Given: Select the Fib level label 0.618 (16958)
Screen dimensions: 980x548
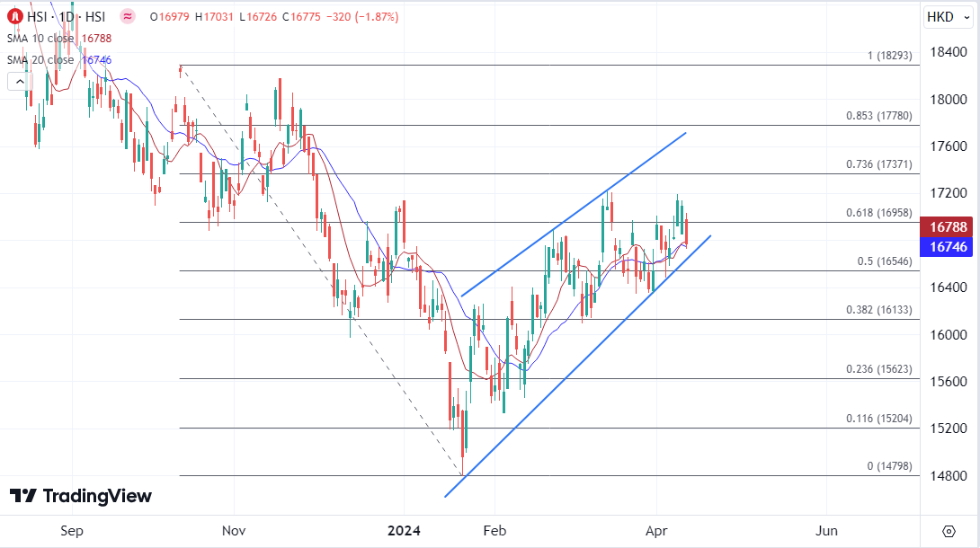Looking at the screenshot, I should click(x=879, y=213).
